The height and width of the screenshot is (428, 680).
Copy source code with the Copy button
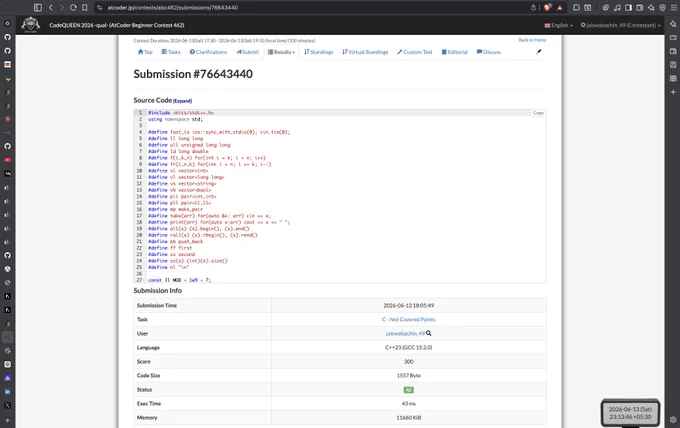point(538,113)
